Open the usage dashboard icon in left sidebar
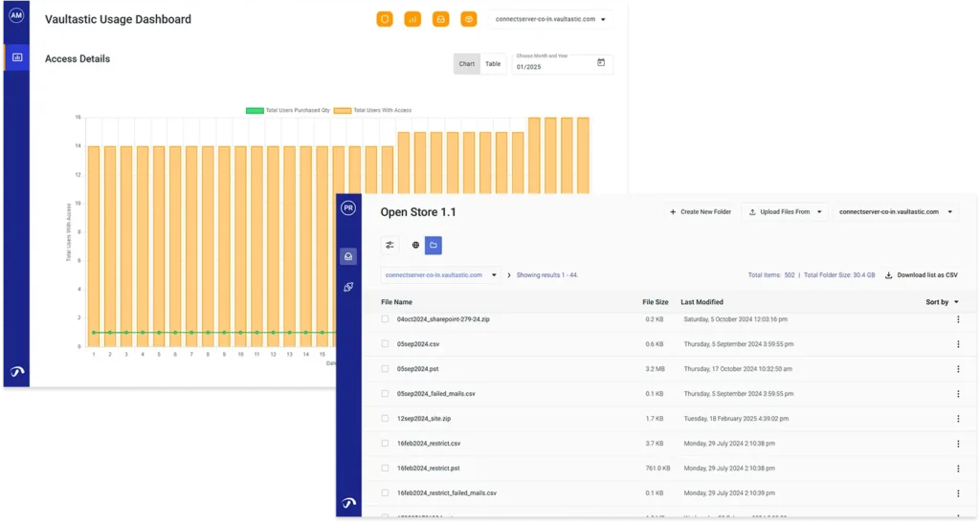The width and height of the screenshot is (980, 523). [17, 57]
